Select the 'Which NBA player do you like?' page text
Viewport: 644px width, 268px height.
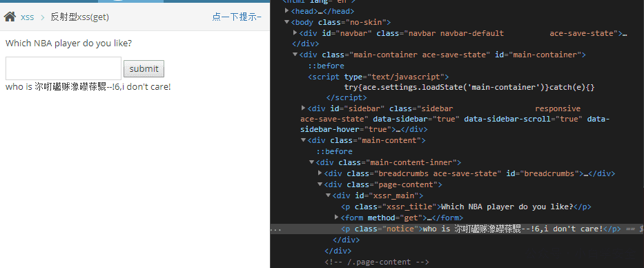tap(68, 43)
